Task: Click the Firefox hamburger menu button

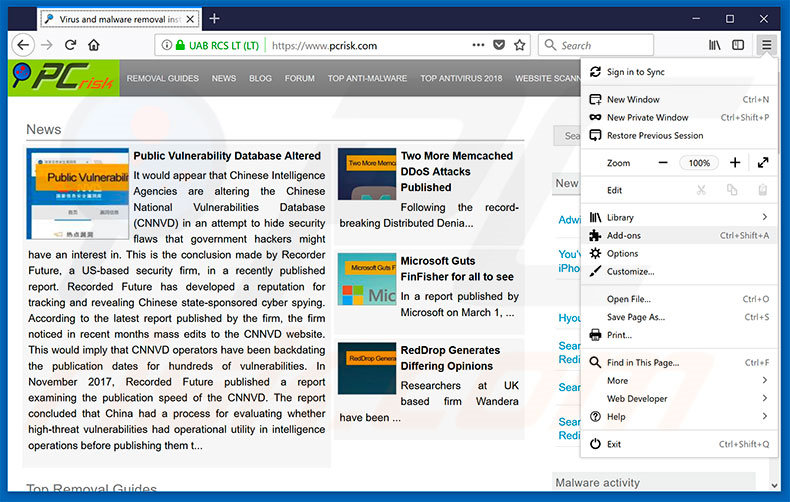Action: click(766, 45)
